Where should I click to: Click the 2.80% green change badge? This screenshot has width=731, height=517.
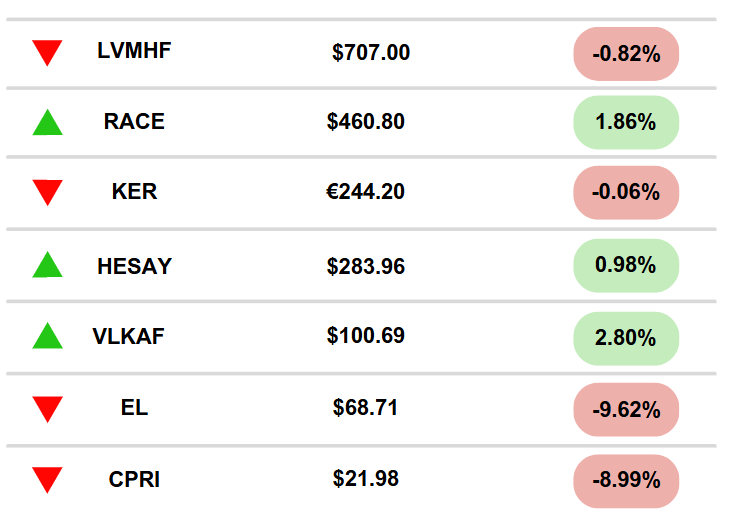coord(626,338)
